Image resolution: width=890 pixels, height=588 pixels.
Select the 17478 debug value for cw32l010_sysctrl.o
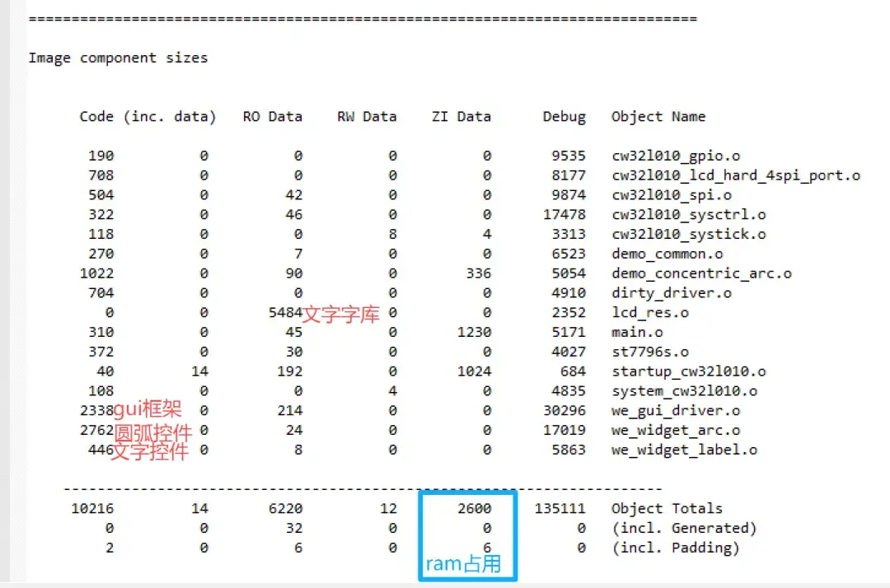tap(564, 215)
